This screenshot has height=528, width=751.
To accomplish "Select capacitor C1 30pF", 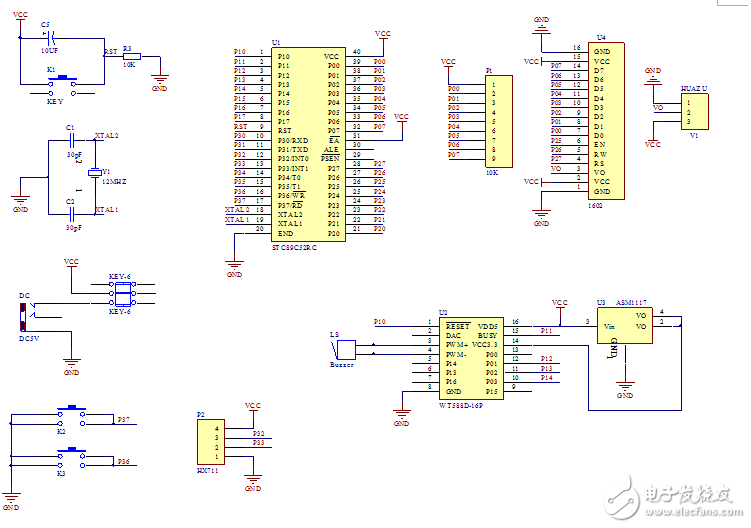I will tap(72, 141).
